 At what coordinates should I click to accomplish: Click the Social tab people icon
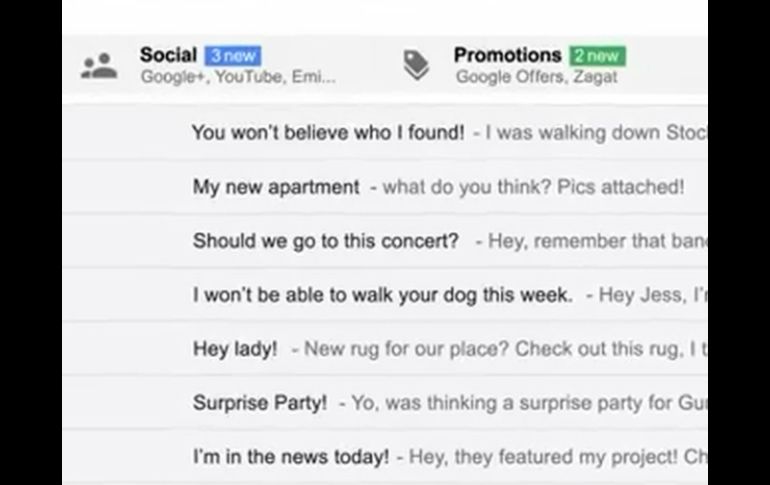(99, 66)
